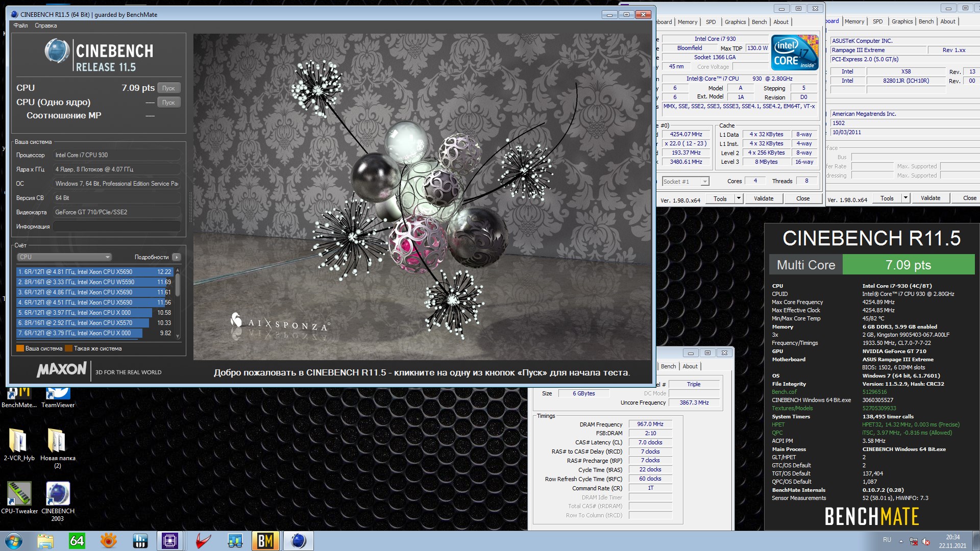This screenshot has height=551, width=980.
Task: Click the Rampage III Extreme model field
Action: click(878, 50)
